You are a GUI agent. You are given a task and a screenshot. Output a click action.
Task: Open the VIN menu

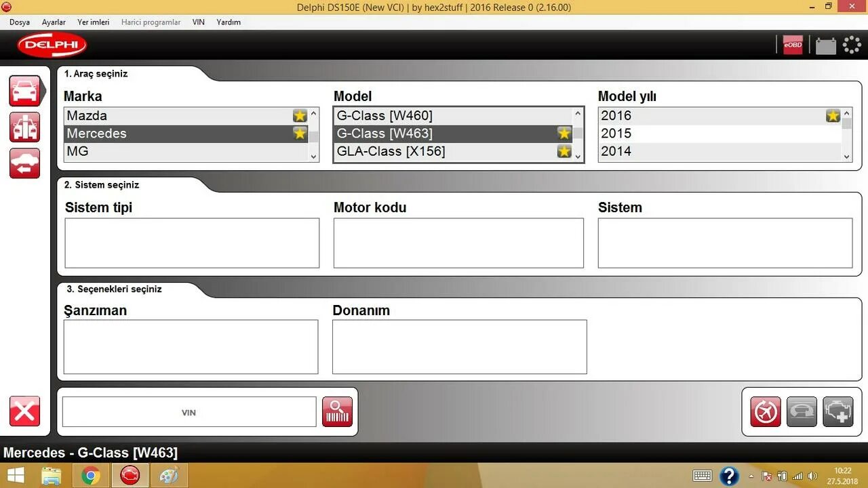(198, 22)
